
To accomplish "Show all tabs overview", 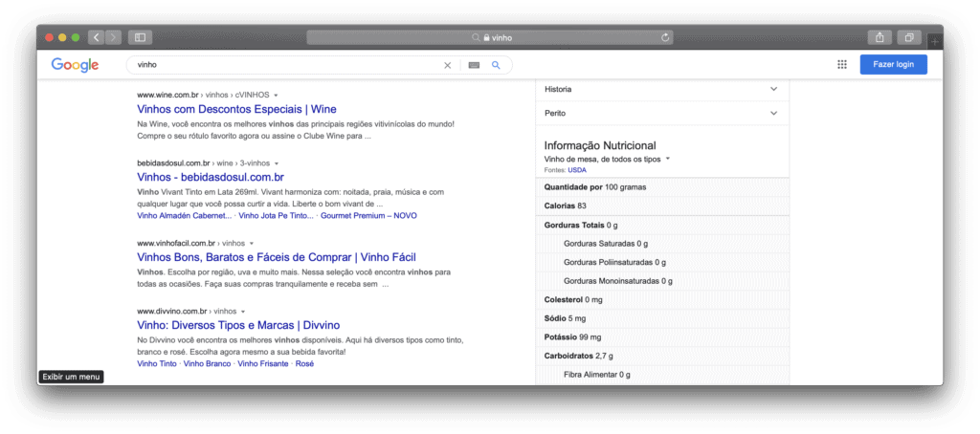I will (909, 37).
